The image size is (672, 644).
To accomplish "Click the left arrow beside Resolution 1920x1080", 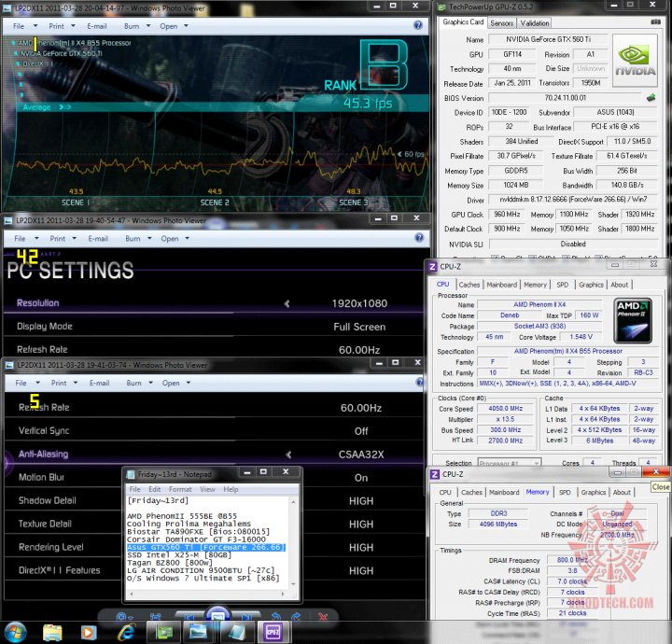I will tap(287, 303).
